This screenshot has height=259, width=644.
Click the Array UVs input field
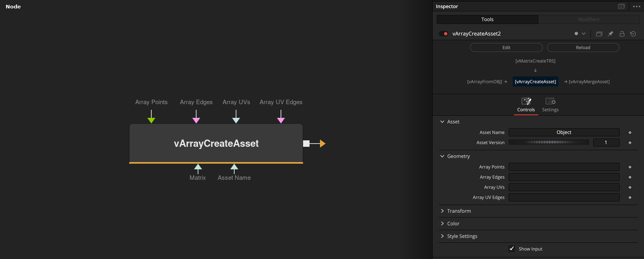[x=564, y=187]
